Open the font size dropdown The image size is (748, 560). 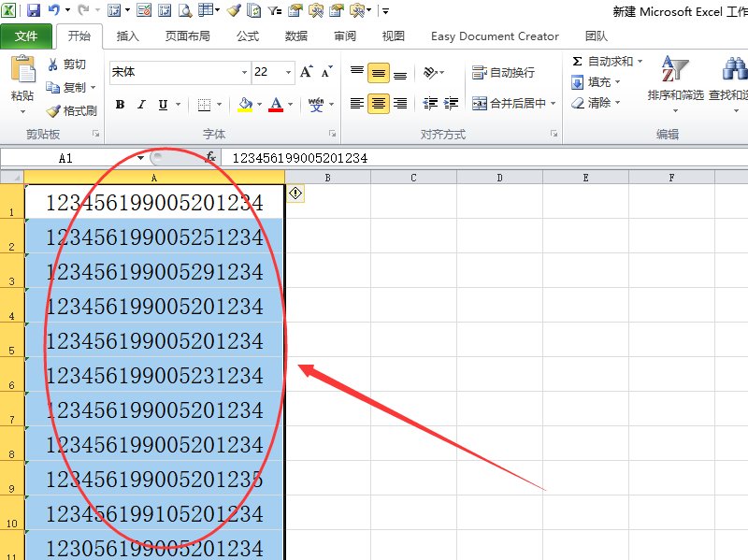click(x=285, y=72)
